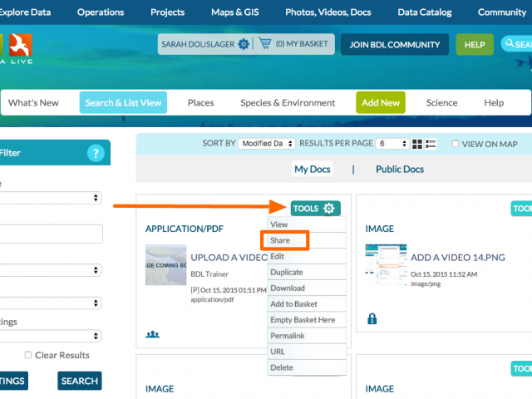Open user settings gear beside Sarah Dolislager
Viewport: 532px width, 399px height.
tap(244, 44)
